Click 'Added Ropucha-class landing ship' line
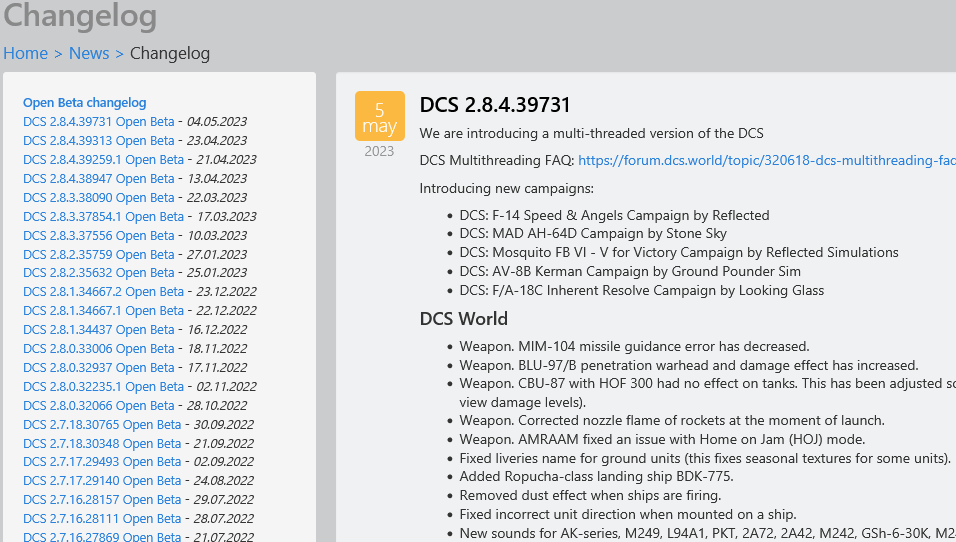 596,476
